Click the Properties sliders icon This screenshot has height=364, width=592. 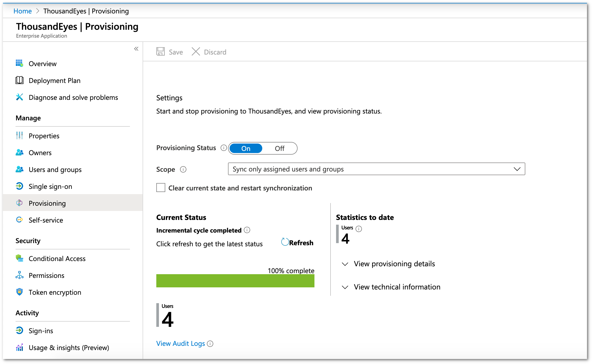(20, 135)
